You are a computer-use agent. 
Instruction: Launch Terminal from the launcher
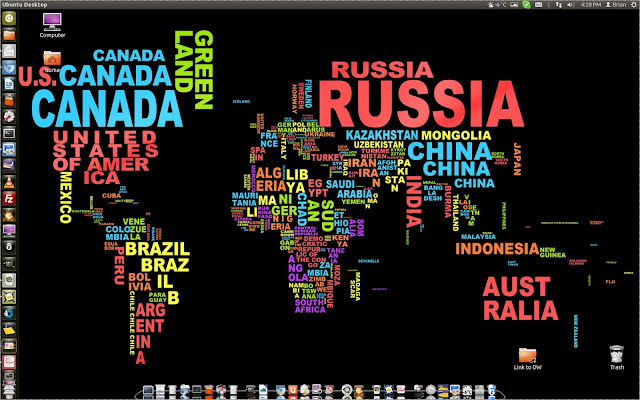click(x=9, y=133)
